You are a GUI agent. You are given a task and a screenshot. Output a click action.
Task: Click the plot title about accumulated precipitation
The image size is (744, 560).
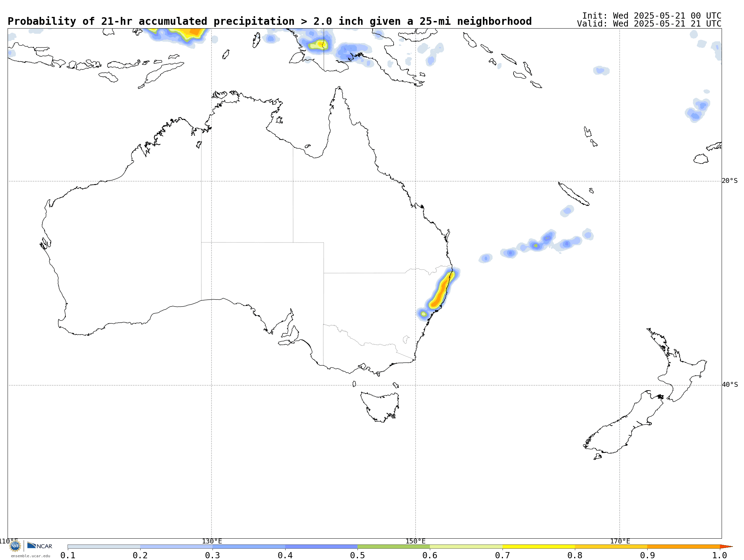pyautogui.click(x=270, y=21)
